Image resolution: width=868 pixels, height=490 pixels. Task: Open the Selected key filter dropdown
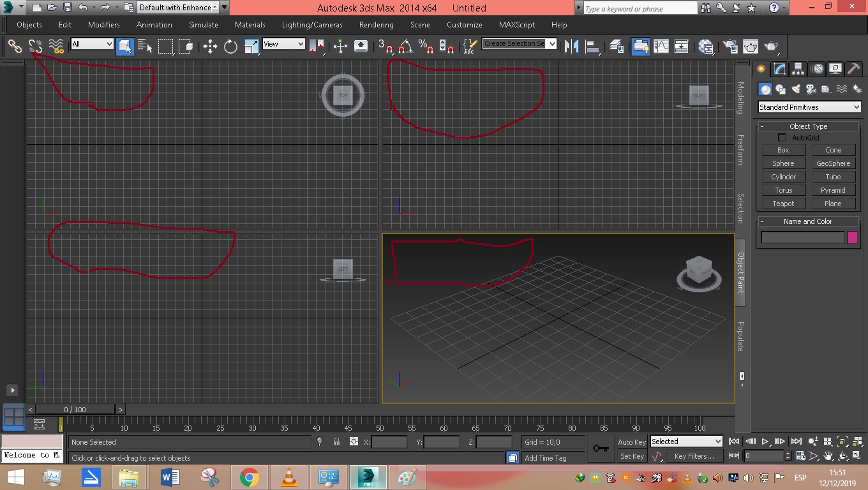pos(686,442)
